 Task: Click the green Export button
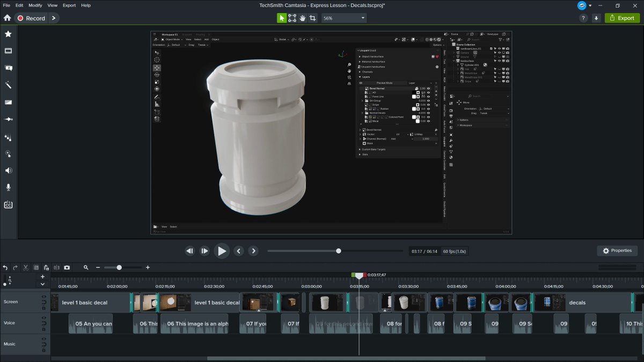621,18
